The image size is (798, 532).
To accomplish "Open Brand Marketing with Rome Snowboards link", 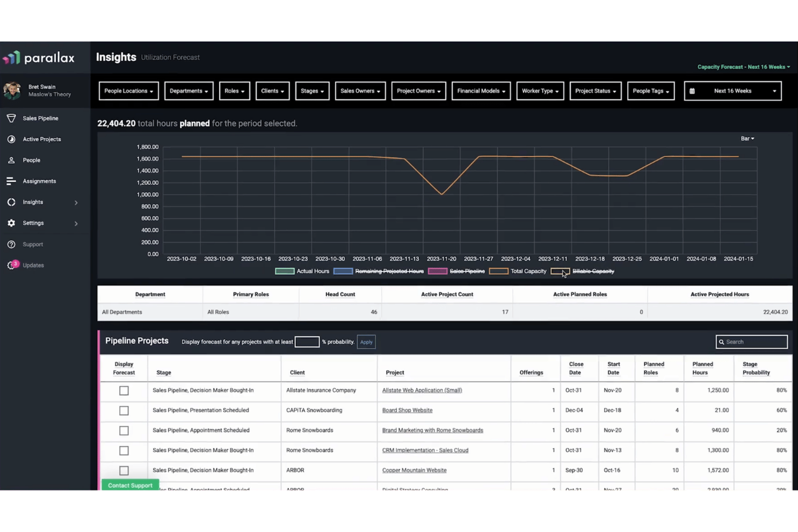I will click(432, 430).
